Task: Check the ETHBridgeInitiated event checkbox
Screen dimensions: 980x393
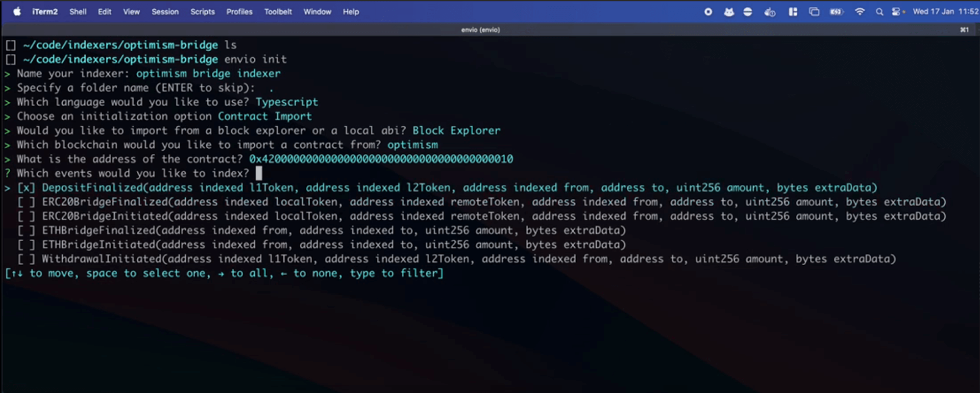Action: click(26, 245)
